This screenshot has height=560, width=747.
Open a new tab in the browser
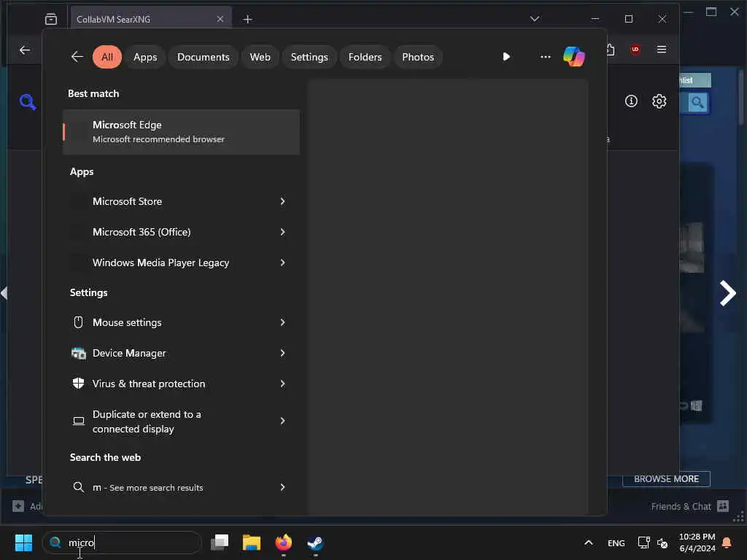(x=248, y=19)
